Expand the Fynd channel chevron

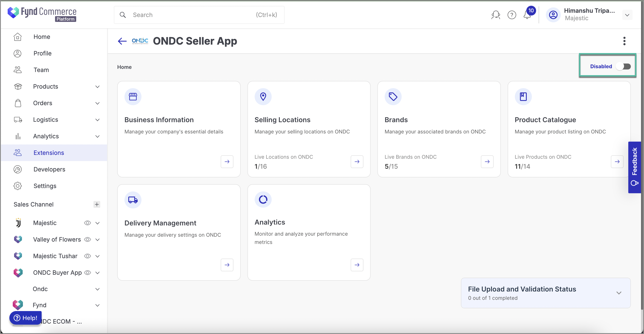coord(97,305)
